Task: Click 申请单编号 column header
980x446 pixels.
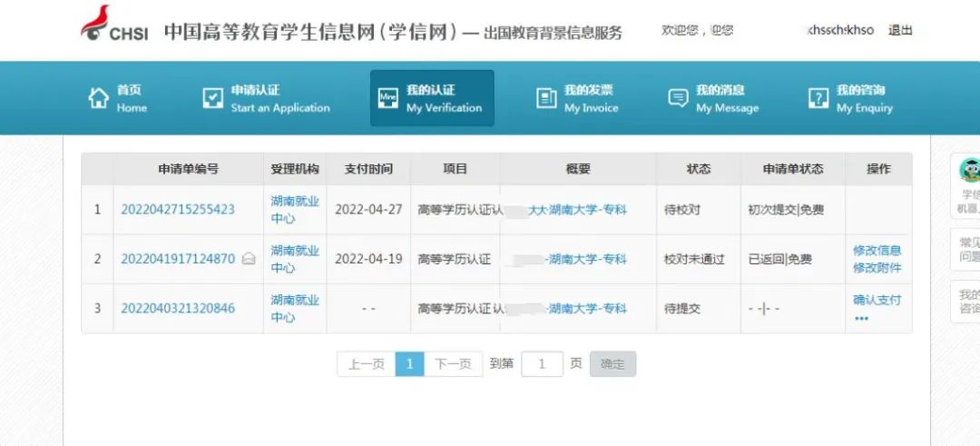Action: click(188, 169)
